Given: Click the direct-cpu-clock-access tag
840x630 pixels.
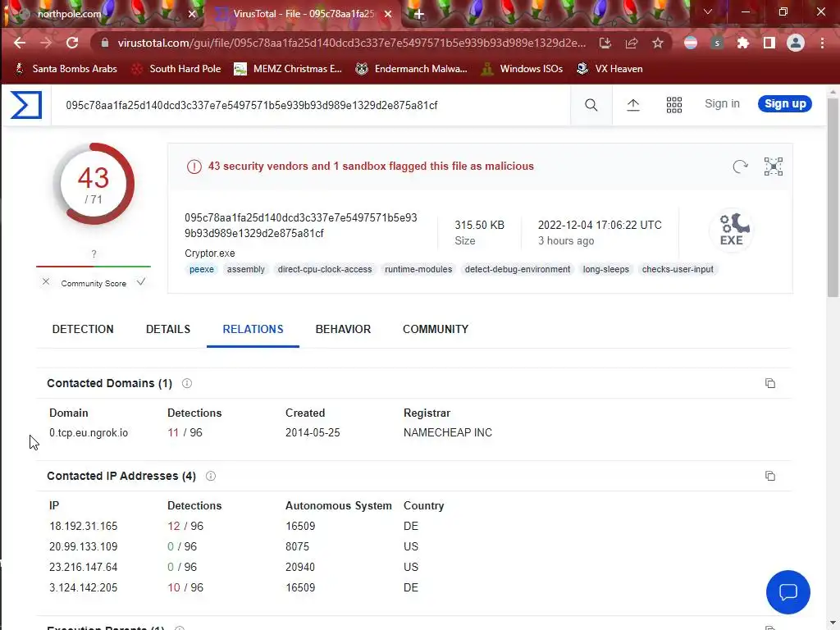Looking at the screenshot, I should tap(325, 269).
